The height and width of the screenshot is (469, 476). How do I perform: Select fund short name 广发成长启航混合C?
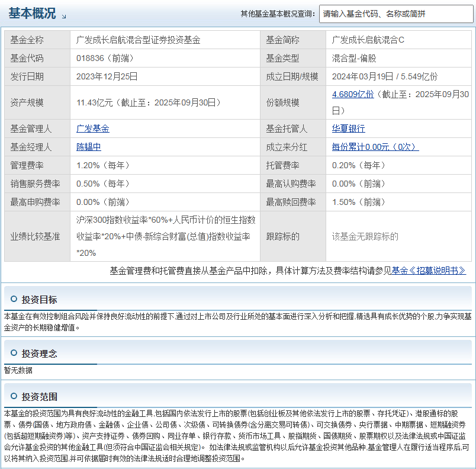coord(368,40)
